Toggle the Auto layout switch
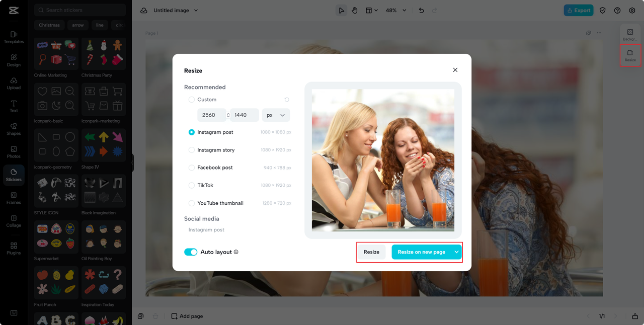644x325 pixels. [x=191, y=252]
